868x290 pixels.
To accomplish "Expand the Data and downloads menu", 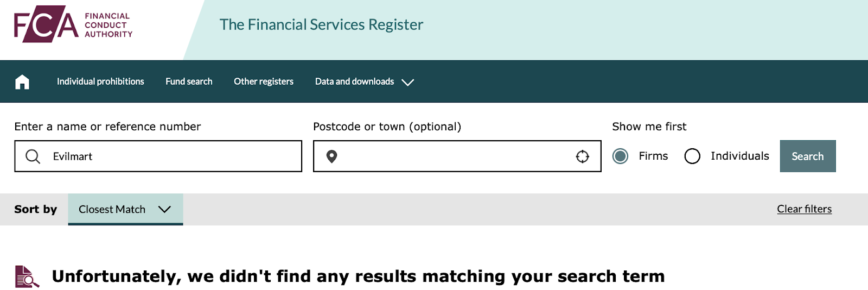I will tap(365, 81).
